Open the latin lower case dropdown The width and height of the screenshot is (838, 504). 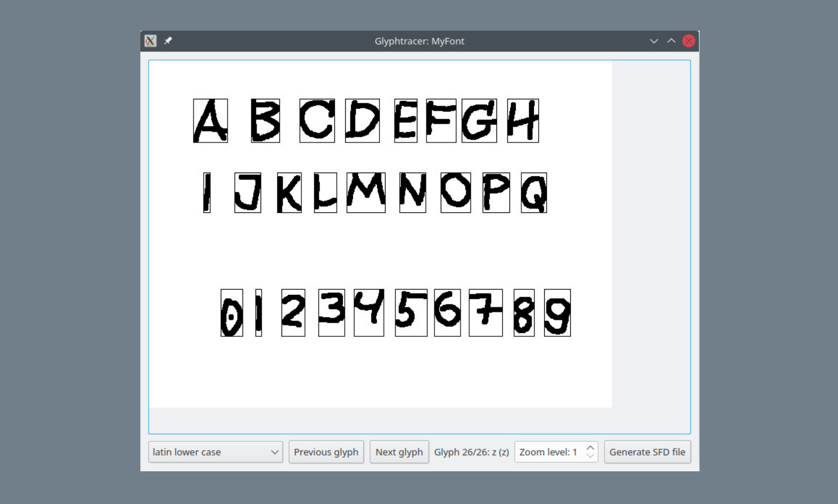coord(215,452)
